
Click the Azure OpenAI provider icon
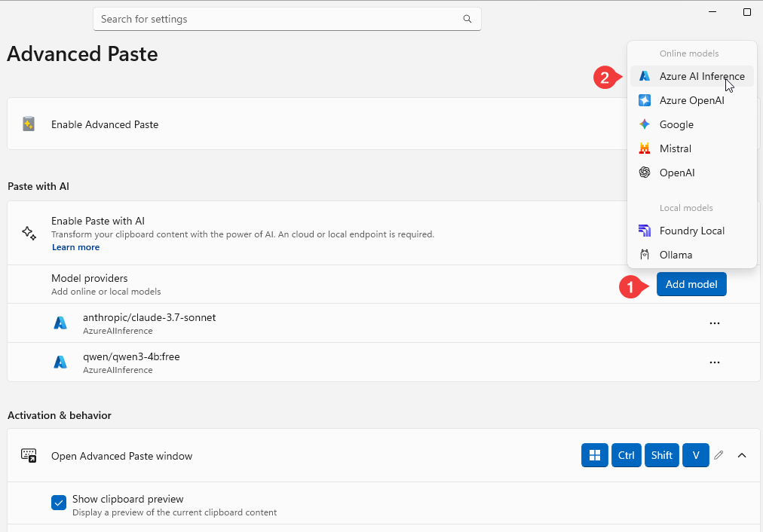[x=645, y=100]
